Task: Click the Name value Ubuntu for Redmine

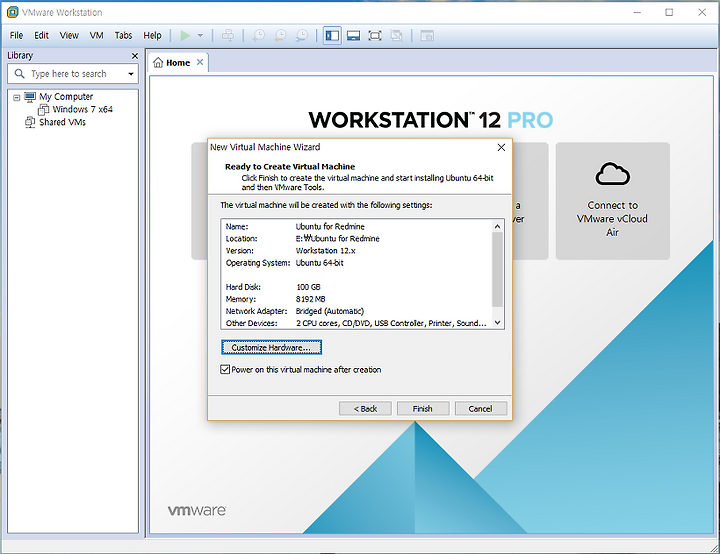Action: [x=330, y=226]
